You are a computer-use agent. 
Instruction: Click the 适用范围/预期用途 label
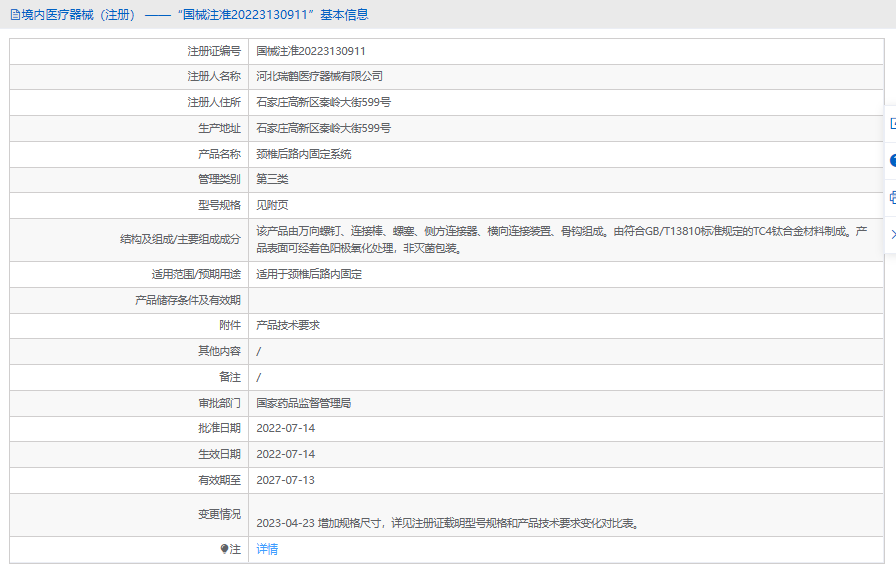pyautogui.click(x=196, y=274)
